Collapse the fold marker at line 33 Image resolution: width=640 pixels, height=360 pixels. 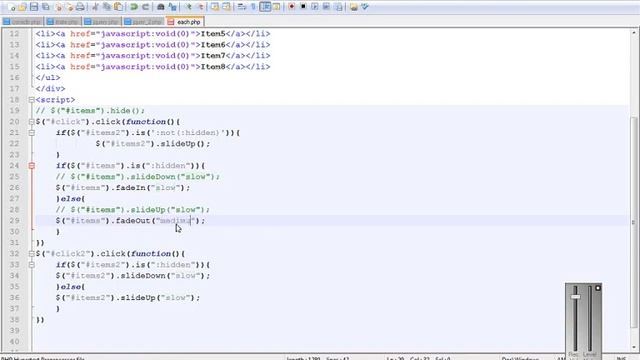[31, 265]
